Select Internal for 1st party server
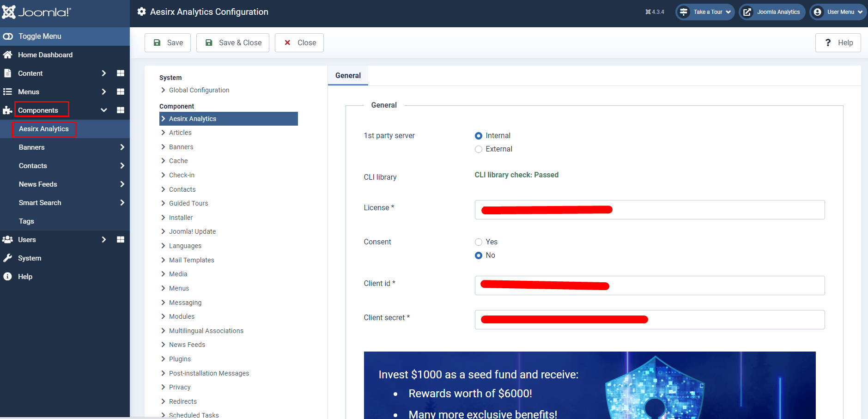This screenshot has height=419, width=868. click(x=479, y=136)
